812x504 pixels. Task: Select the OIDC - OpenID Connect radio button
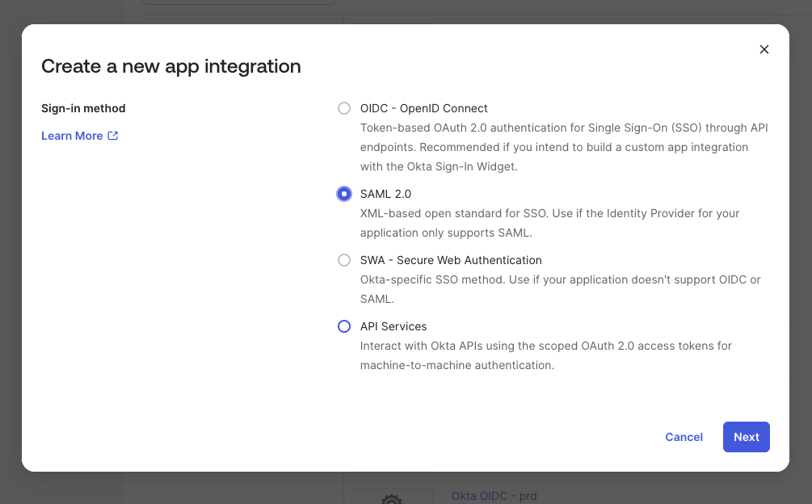(344, 108)
